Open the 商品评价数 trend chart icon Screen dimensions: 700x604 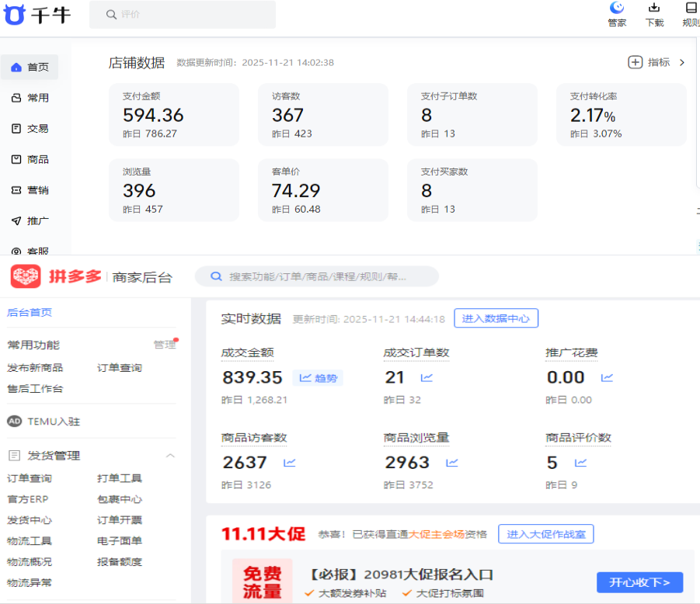click(x=580, y=463)
